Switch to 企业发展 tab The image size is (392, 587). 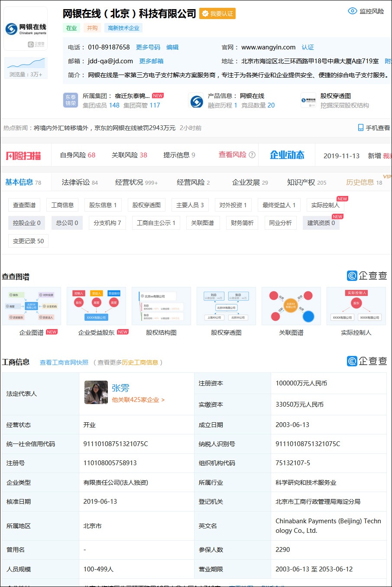(x=250, y=182)
